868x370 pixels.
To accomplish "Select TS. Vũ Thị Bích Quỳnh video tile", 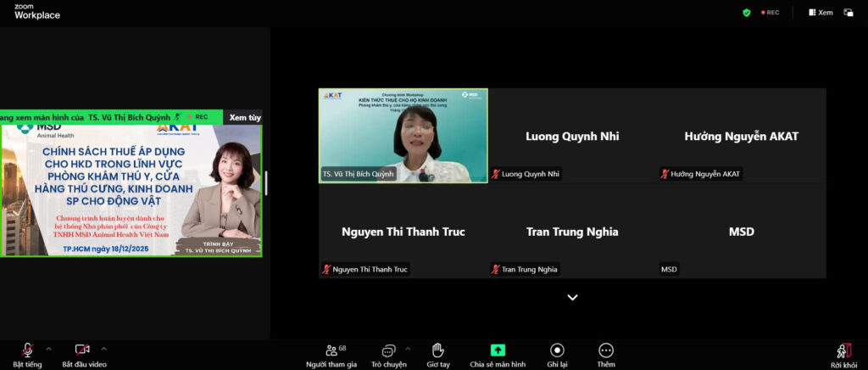I will 403,136.
